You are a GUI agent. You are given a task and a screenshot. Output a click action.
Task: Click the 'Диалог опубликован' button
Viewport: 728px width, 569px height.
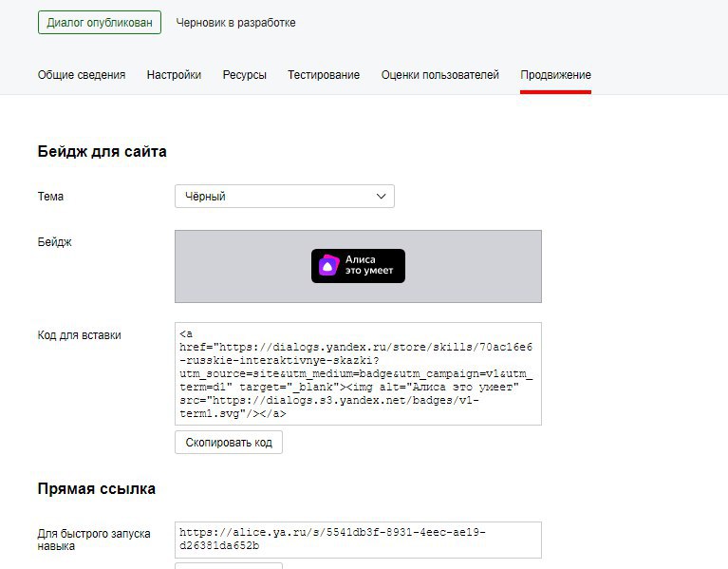click(x=100, y=22)
